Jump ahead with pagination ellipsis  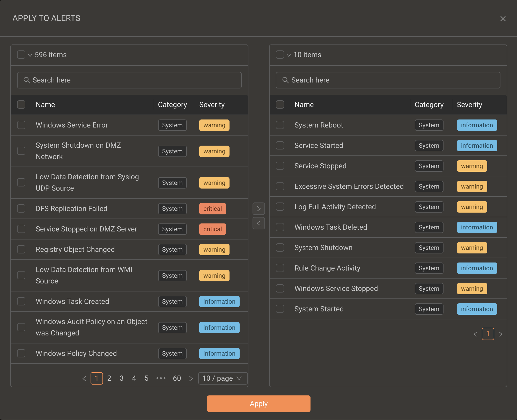click(x=161, y=378)
